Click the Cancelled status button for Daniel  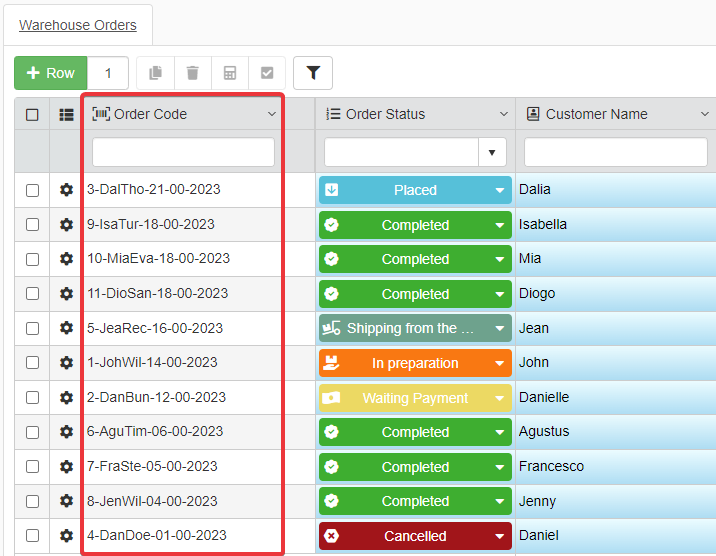click(x=414, y=536)
